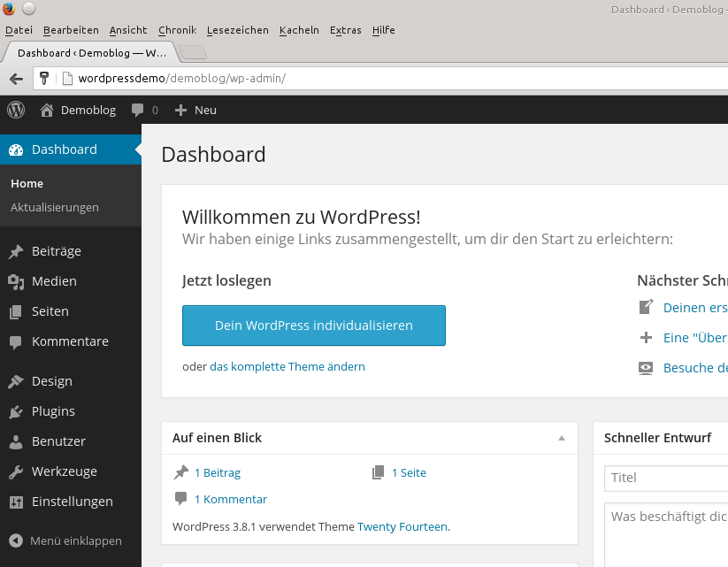Viewport: 728px width, 567px height.
Task: Click the Titel input field
Action: tap(666, 478)
